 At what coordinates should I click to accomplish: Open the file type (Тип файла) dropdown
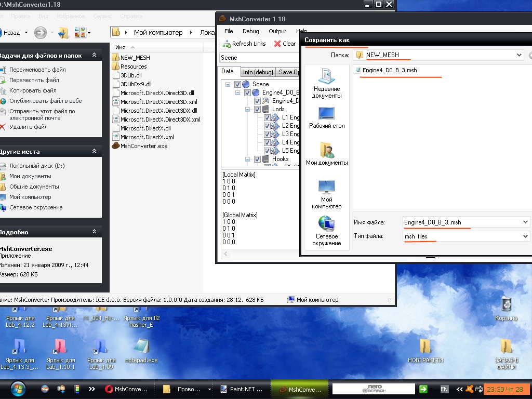(x=525, y=236)
